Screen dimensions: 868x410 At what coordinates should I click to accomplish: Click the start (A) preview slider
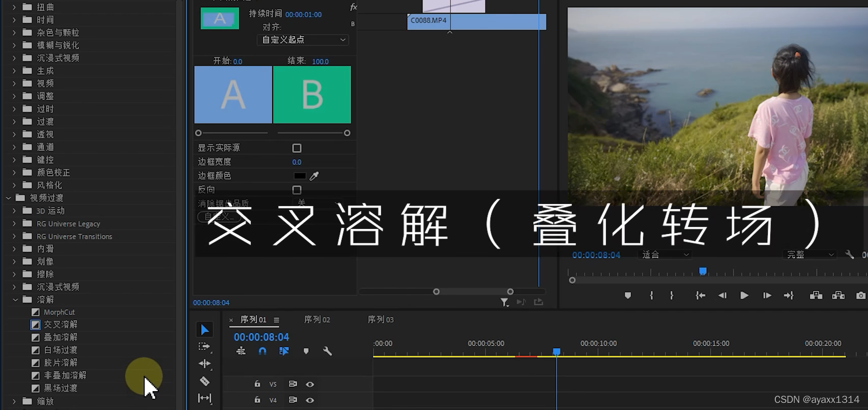(198, 133)
